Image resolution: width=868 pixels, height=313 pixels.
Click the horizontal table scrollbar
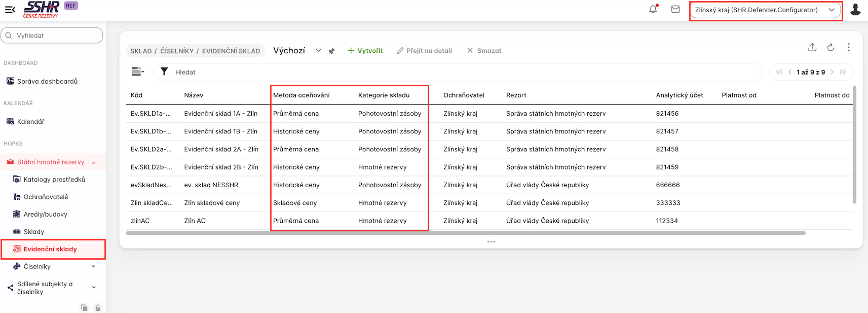coord(465,233)
